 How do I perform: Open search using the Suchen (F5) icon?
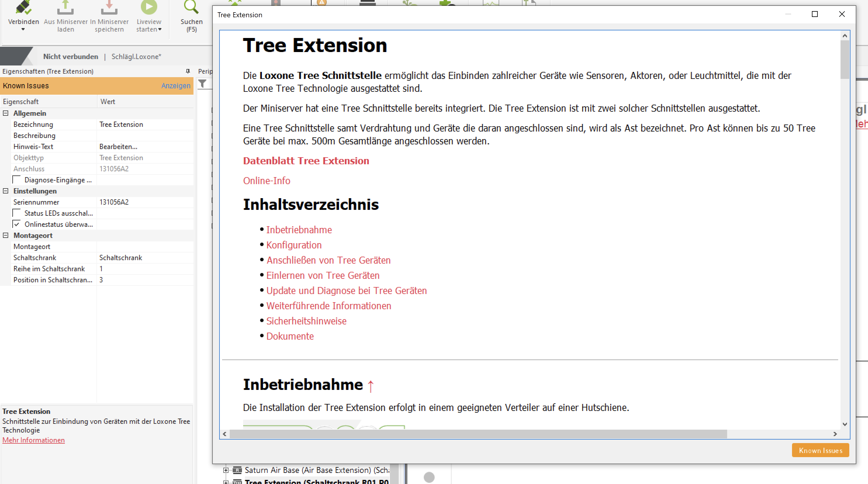click(x=191, y=7)
